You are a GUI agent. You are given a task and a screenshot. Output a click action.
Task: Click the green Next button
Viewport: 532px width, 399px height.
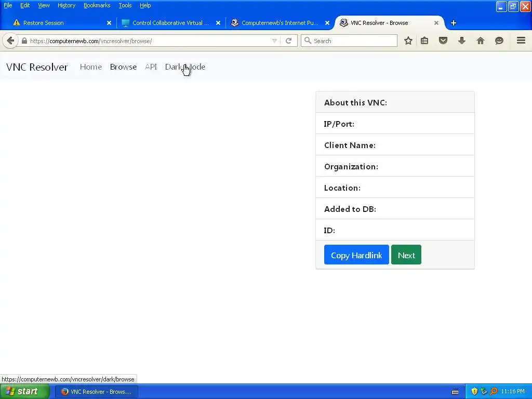[x=406, y=255]
